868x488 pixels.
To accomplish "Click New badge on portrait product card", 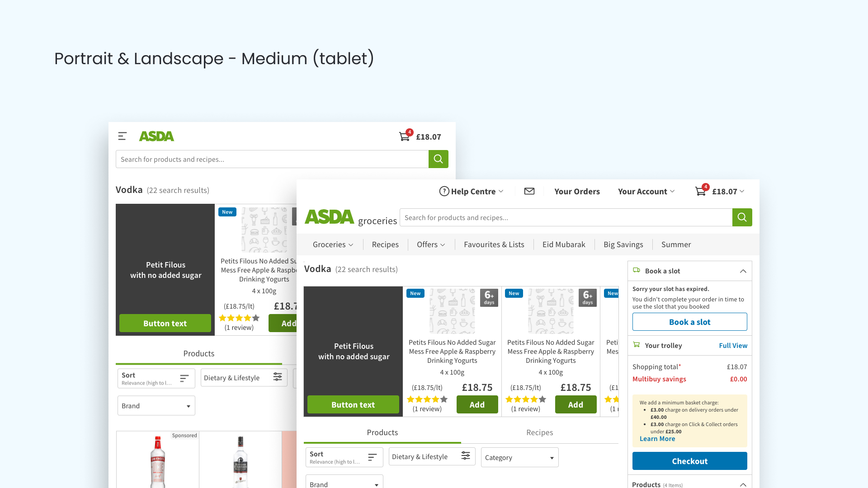I will point(227,212).
